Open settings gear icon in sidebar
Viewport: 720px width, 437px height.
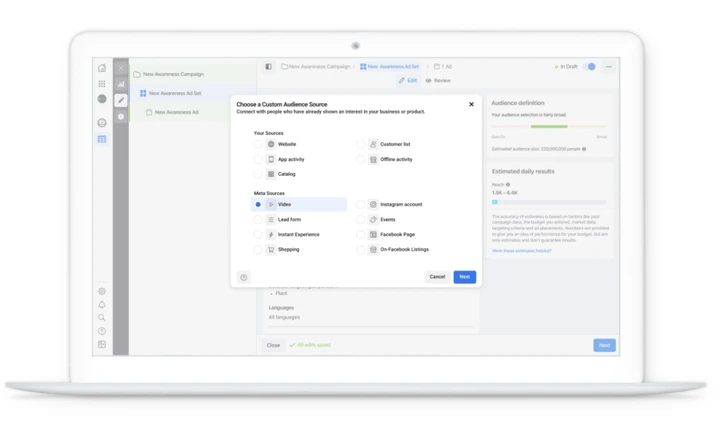102,291
